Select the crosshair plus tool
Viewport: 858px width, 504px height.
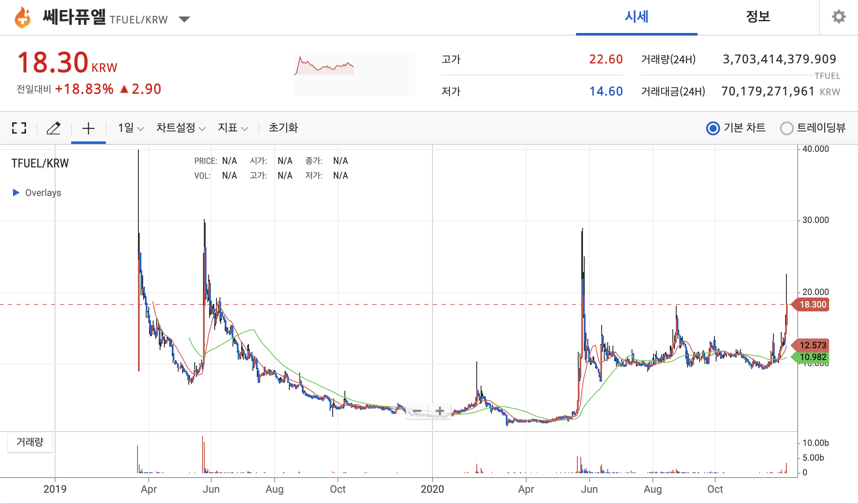88,128
